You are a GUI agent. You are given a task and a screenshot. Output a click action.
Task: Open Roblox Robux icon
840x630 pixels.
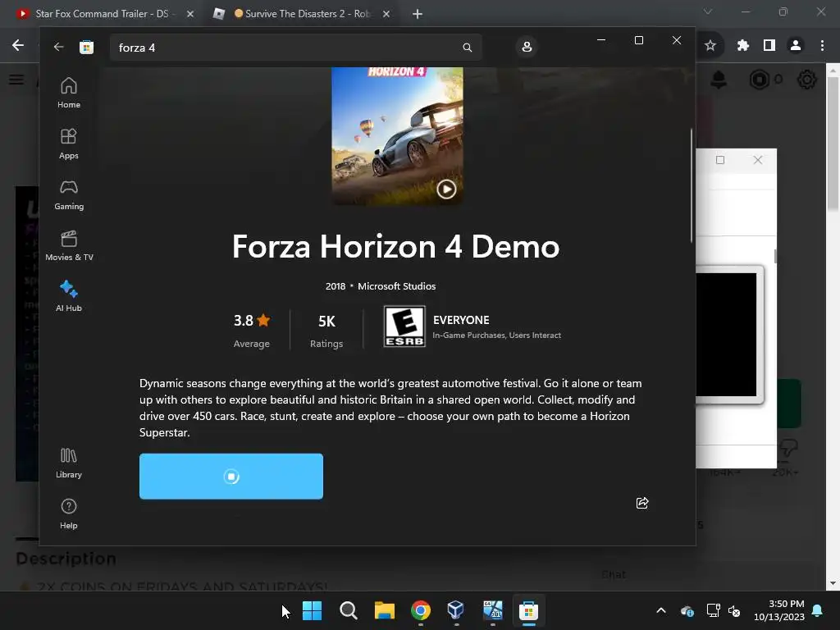tap(759, 80)
